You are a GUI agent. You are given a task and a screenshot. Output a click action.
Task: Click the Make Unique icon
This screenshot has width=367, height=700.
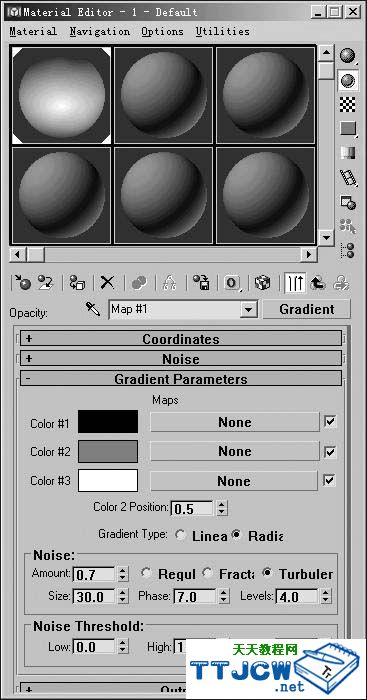point(169,283)
